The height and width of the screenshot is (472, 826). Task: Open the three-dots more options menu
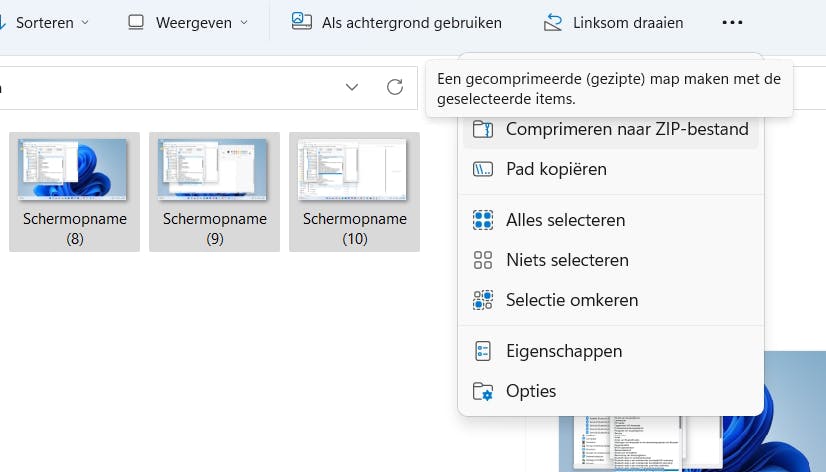pos(732,22)
